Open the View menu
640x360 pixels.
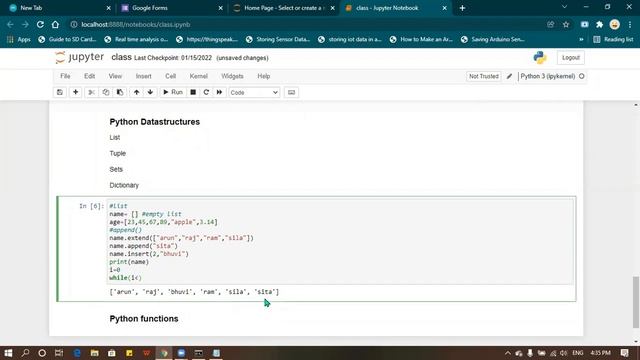tap(115, 76)
